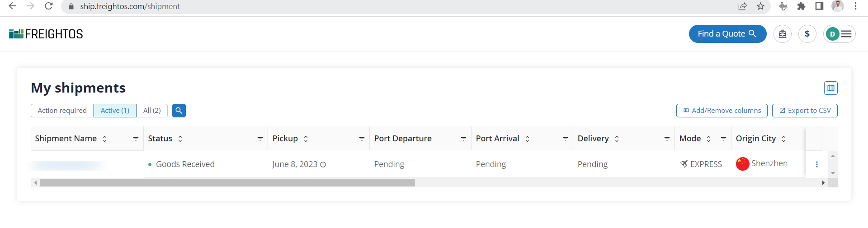Toggle sort on Shipment Name column

[x=104, y=139]
